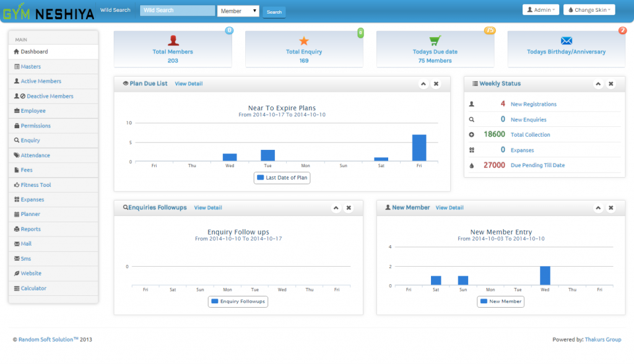634x364 pixels.
Task: Click the Total Enquiry star icon
Action: (x=303, y=40)
